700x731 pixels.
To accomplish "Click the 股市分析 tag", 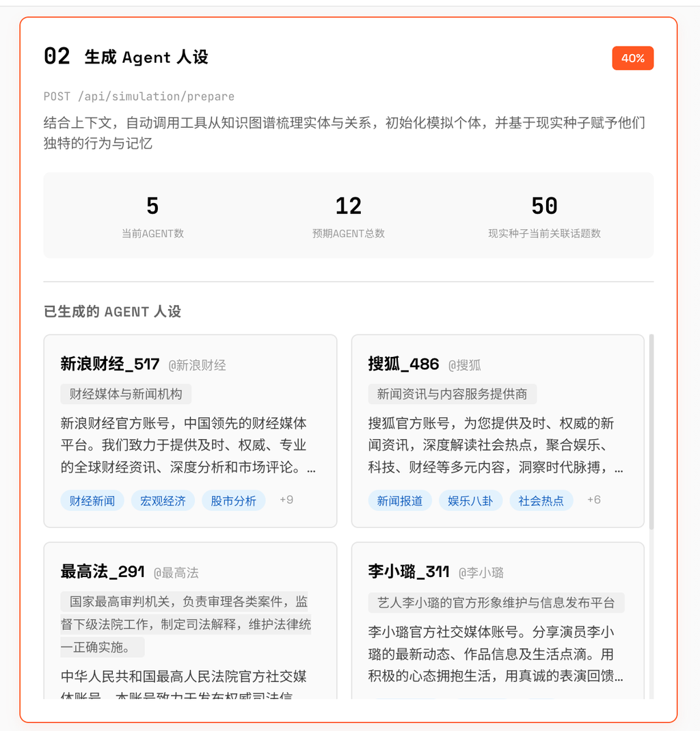I will tap(233, 501).
